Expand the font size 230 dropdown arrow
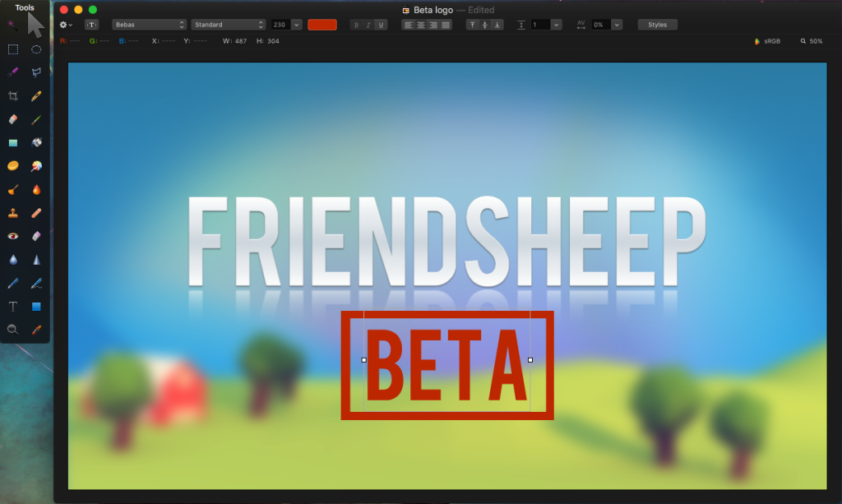Screen dimensions: 842x504 tap(296, 25)
